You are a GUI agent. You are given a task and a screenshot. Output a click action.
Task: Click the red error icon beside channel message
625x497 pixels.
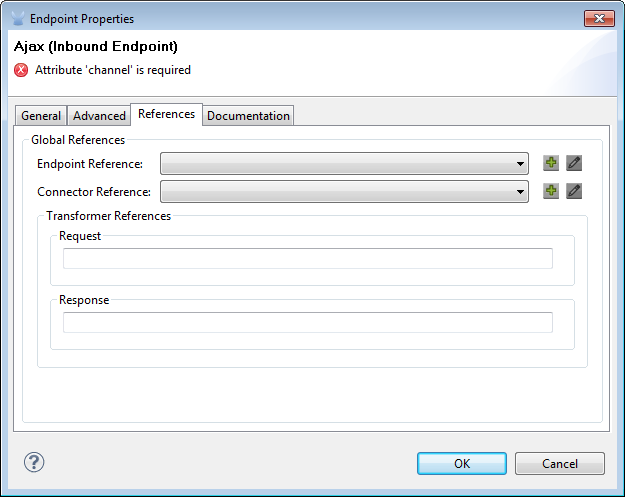point(21,70)
